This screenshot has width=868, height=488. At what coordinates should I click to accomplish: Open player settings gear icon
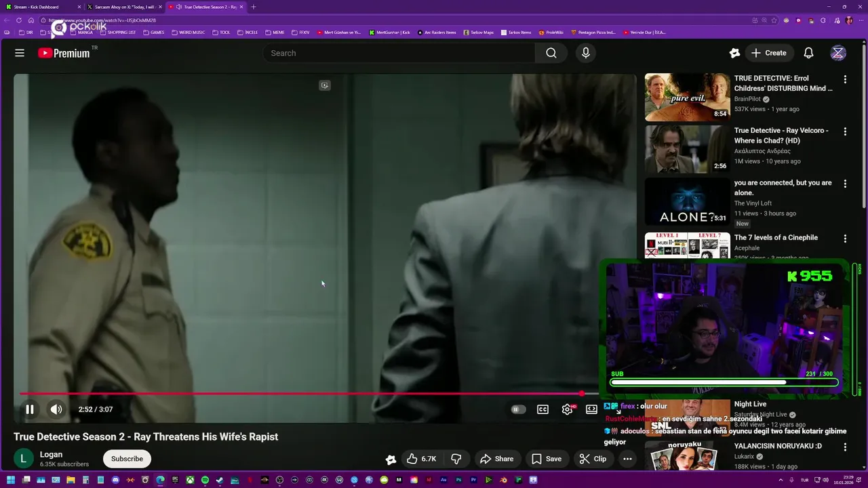click(568, 409)
